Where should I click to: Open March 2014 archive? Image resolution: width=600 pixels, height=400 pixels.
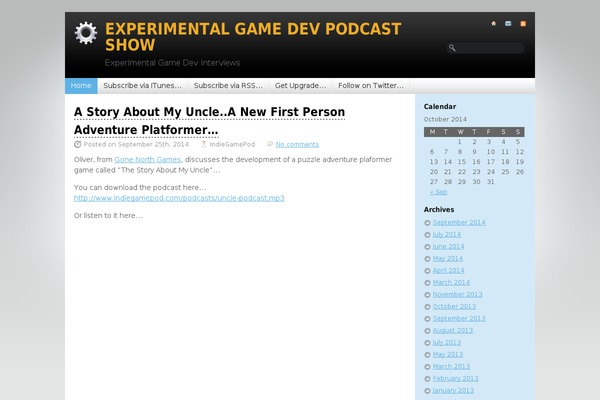coord(451,282)
